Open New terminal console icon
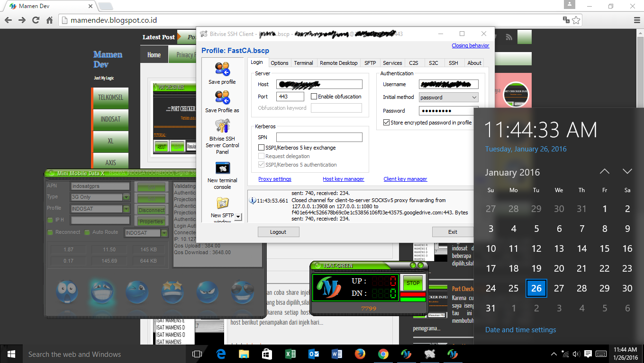The image size is (644, 363). pyautogui.click(x=222, y=168)
